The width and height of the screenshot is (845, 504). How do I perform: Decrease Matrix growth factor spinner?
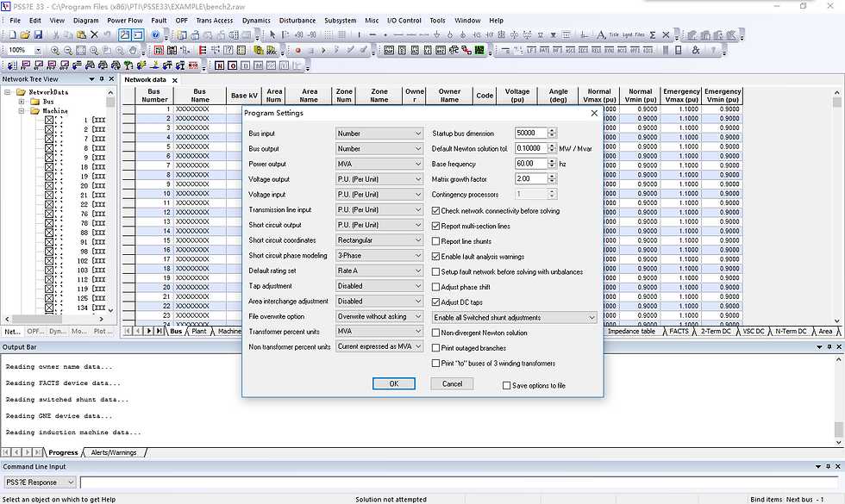click(552, 182)
